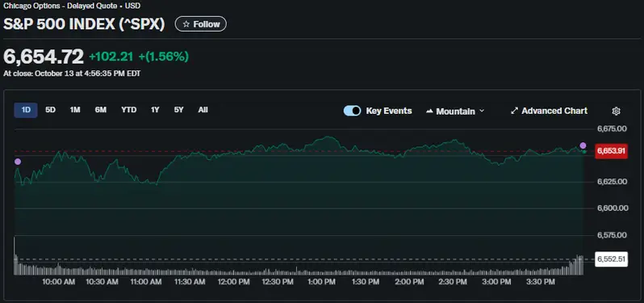This screenshot has width=644, height=303.
Task: Click the mountain icon beside the Mountain label
Action: (429, 112)
